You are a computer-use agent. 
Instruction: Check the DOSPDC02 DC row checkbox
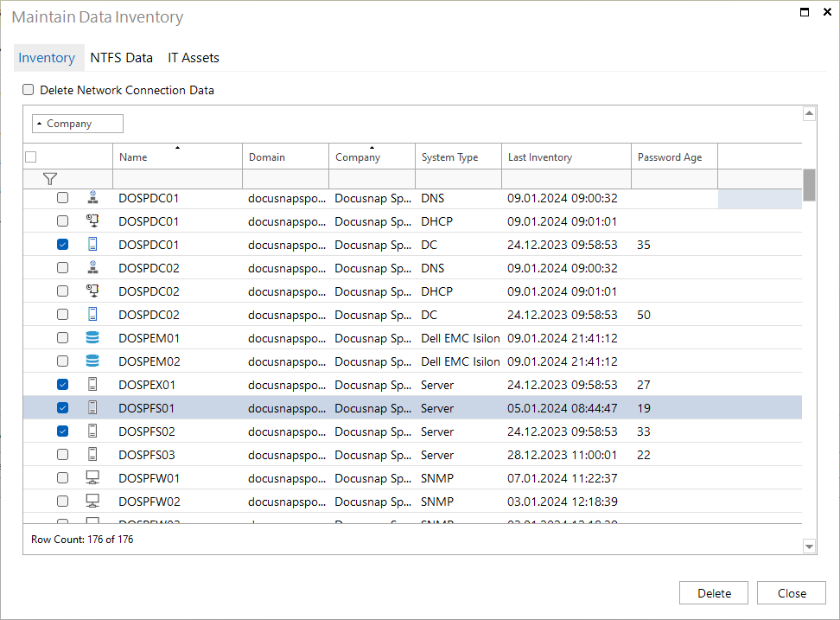(x=63, y=314)
